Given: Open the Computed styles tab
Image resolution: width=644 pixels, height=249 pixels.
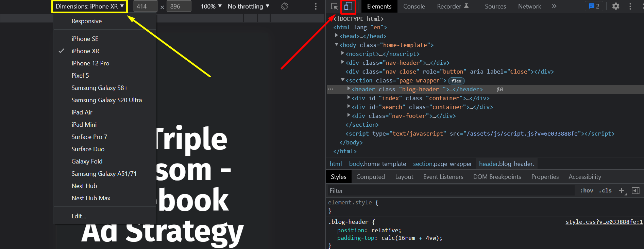Looking at the screenshot, I should [x=370, y=177].
